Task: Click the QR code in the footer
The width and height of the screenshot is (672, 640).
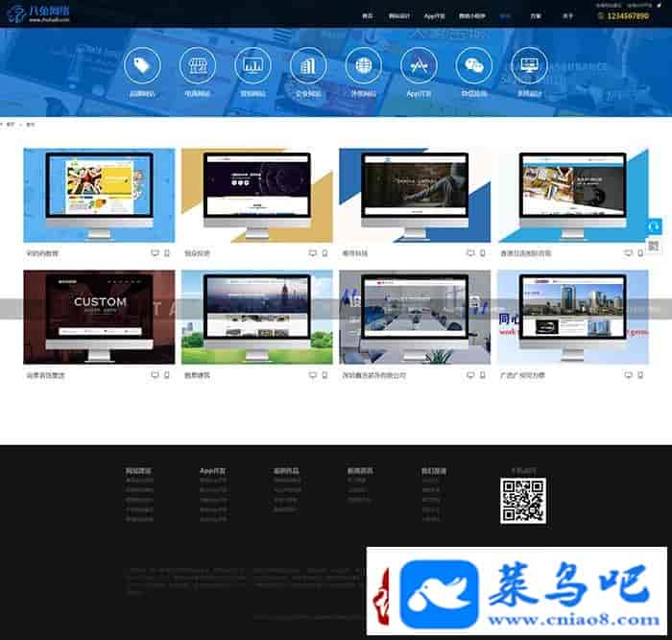Action: pyautogui.click(x=523, y=501)
